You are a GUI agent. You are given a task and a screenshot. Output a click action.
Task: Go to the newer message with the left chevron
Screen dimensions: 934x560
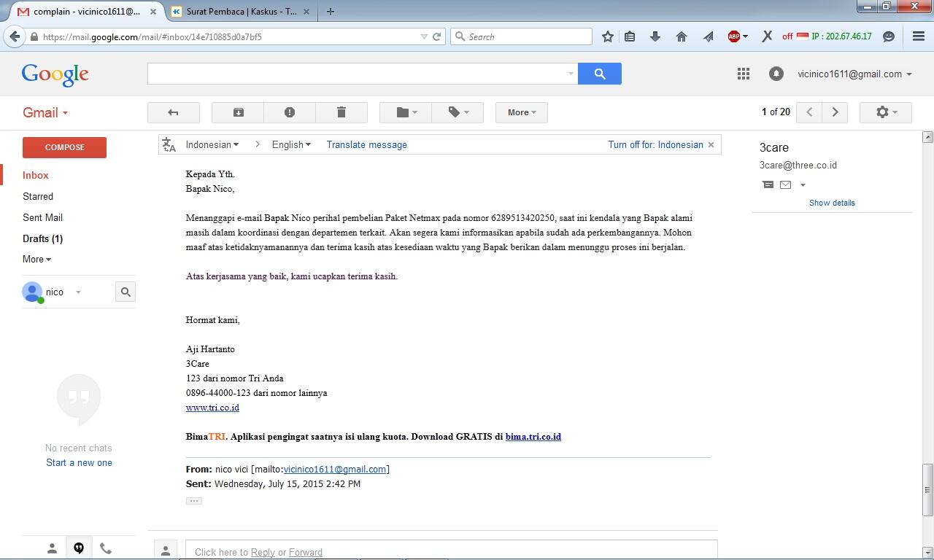coord(809,112)
